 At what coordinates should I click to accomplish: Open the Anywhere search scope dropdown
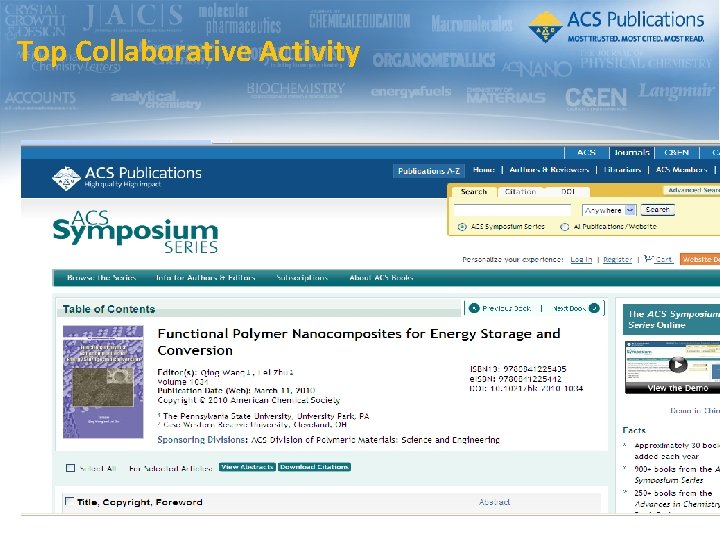click(x=609, y=210)
